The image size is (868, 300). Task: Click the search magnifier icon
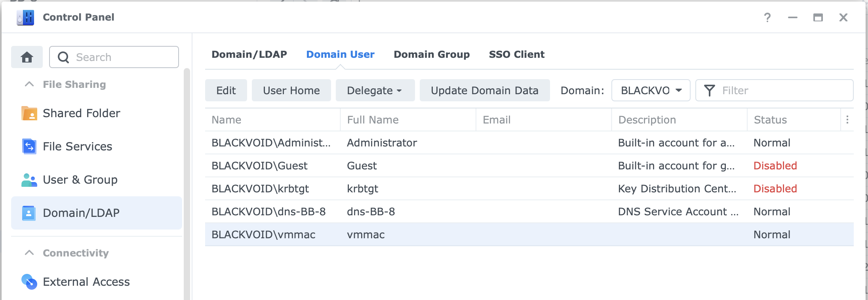click(63, 57)
